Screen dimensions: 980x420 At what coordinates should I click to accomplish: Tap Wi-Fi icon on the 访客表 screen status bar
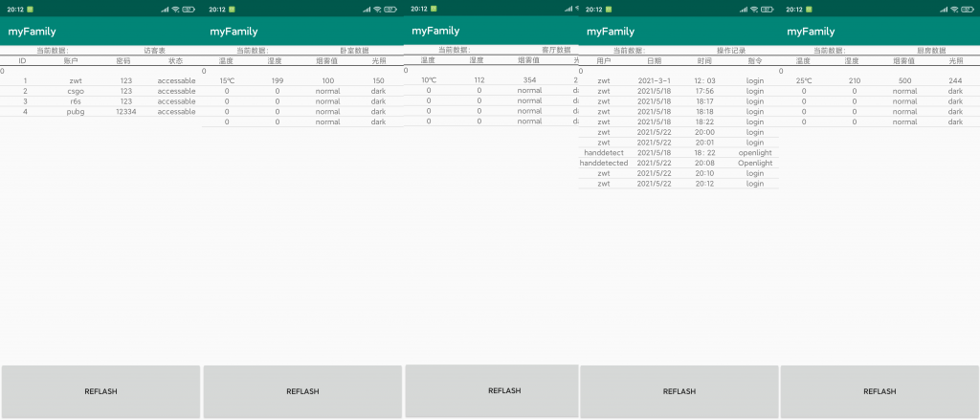tap(176, 10)
